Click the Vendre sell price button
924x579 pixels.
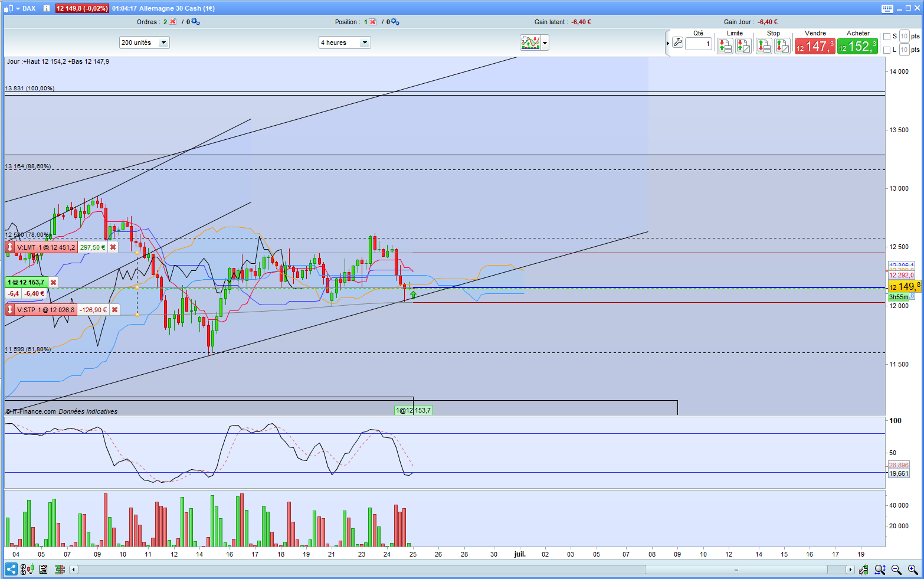coord(815,46)
